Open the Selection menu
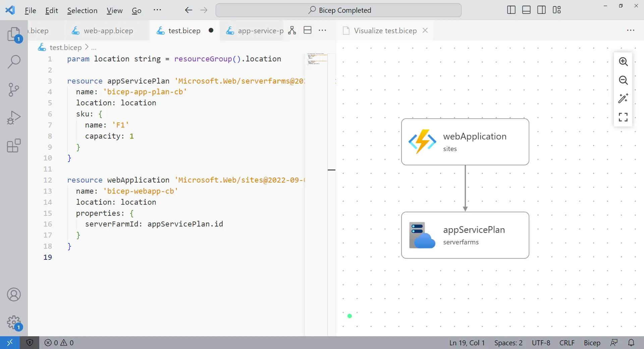 (82, 10)
